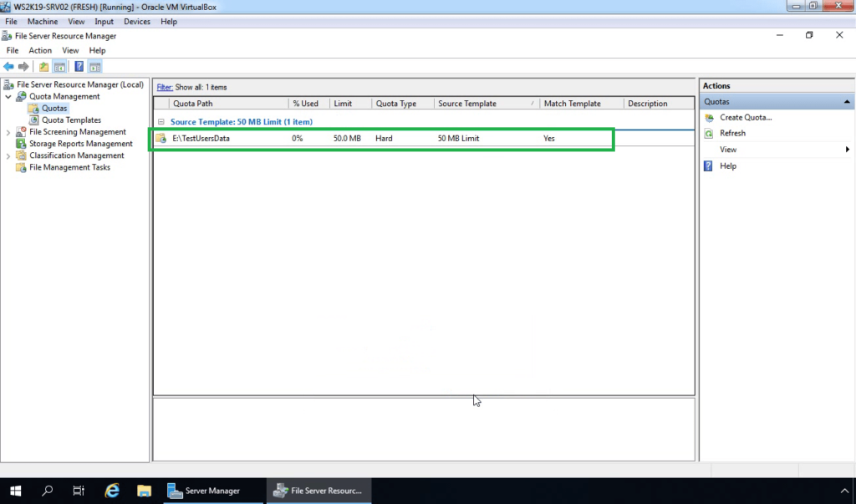Sort by Quota Type column header
This screenshot has height=504, width=856.
(402, 103)
